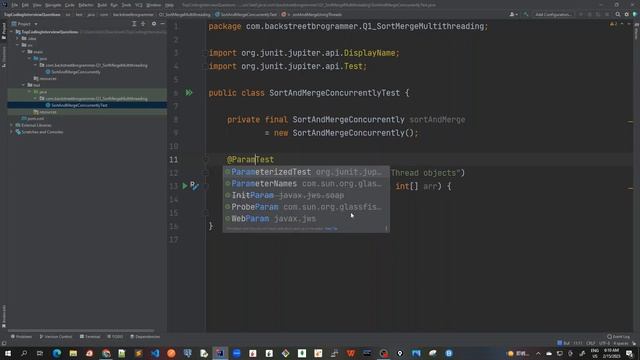This screenshot has width=640, height=360.
Task: Click the run class gutter icon on line 6
Action: click(189, 93)
